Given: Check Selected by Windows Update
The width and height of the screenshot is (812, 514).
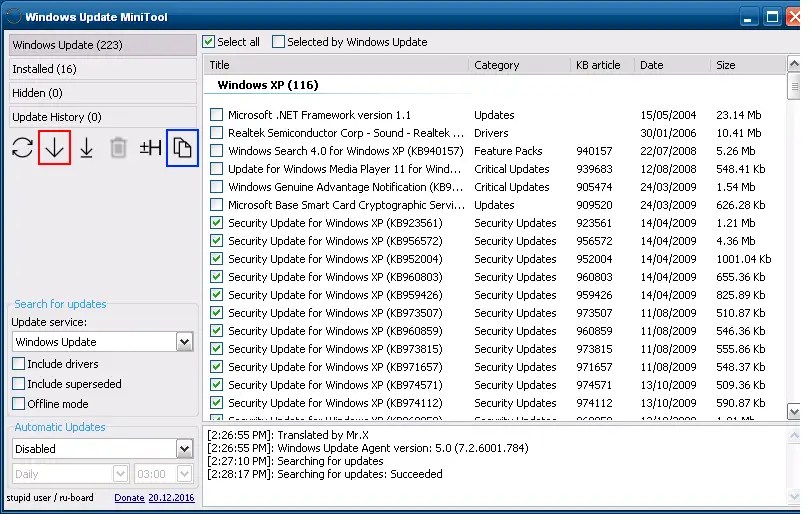Looking at the screenshot, I should [x=278, y=42].
